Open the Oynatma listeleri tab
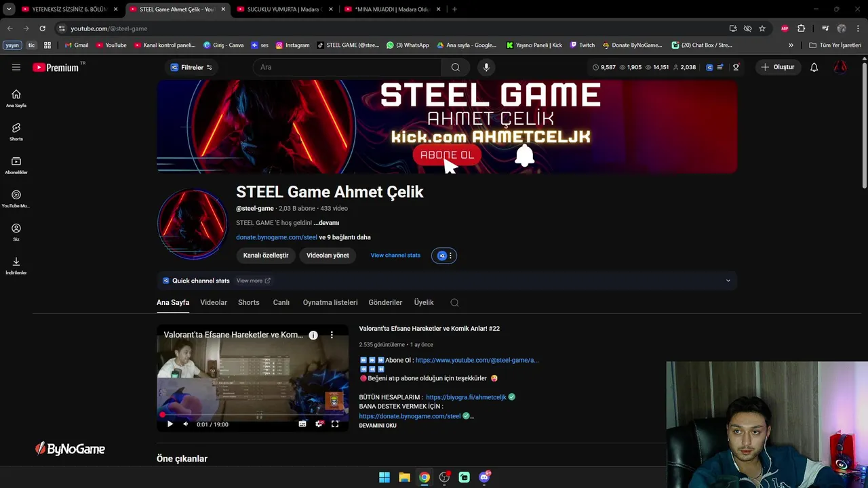The height and width of the screenshot is (488, 868). (x=330, y=302)
